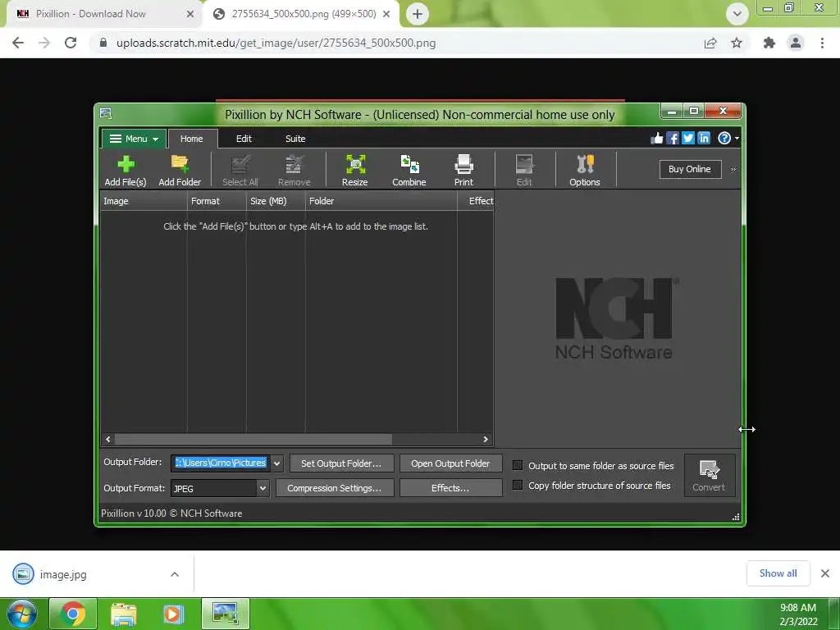Viewport: 840px width, 630px height.
Task: Open image.jpg download options chevron
Action: coord(175,574)
